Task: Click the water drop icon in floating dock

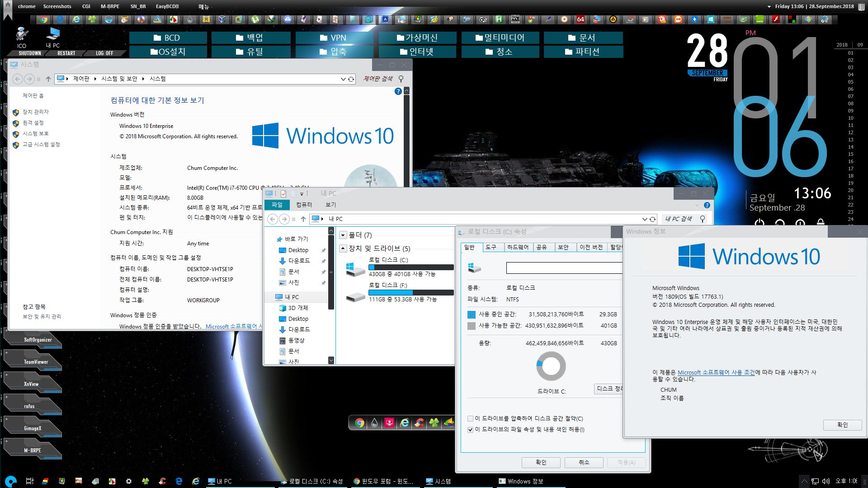Action: point(374,422)
